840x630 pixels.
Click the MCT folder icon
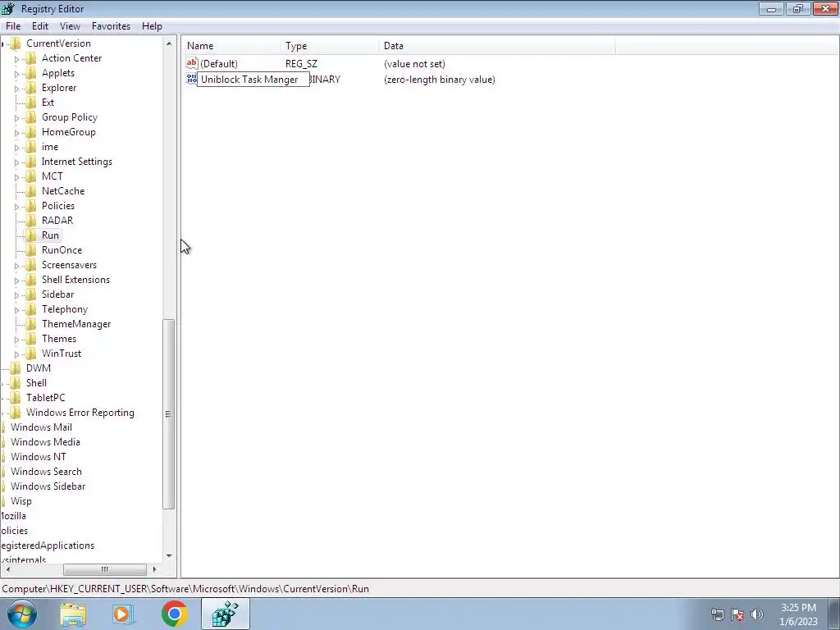31,176
